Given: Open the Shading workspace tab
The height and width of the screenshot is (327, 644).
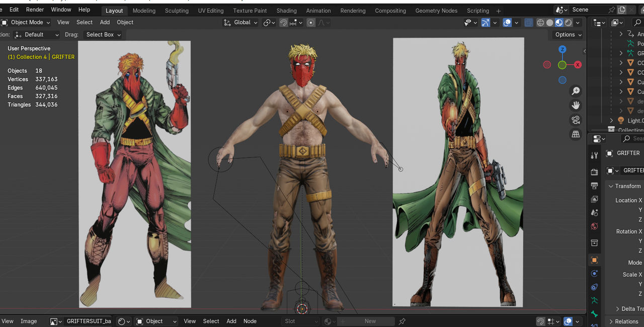Looking at the screenshot, I should tap(286, 11).
